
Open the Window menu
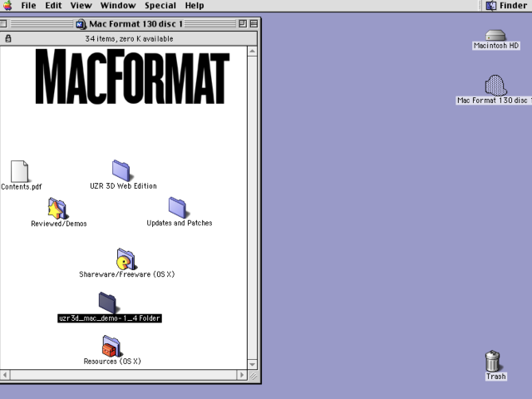[x=118, y=6]
